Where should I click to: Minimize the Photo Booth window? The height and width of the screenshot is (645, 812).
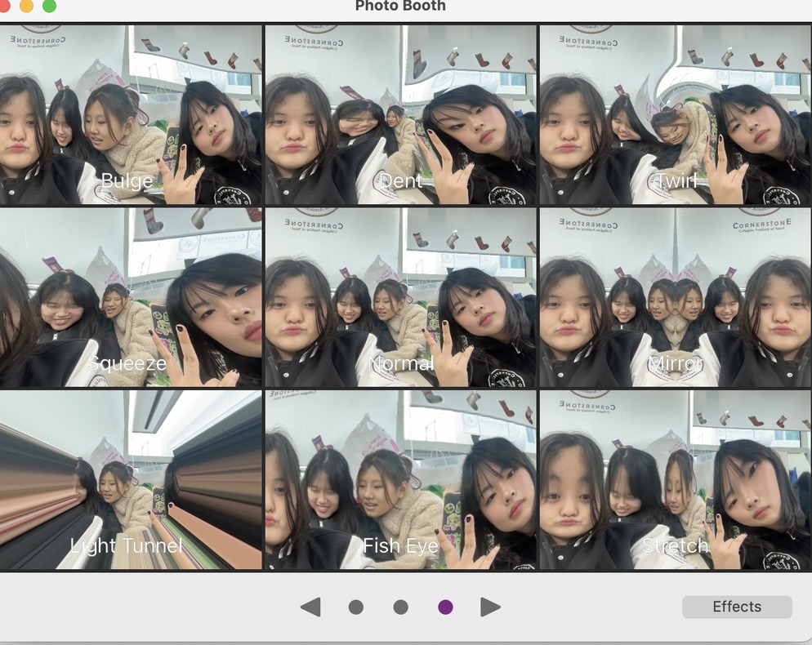[26, 6]
